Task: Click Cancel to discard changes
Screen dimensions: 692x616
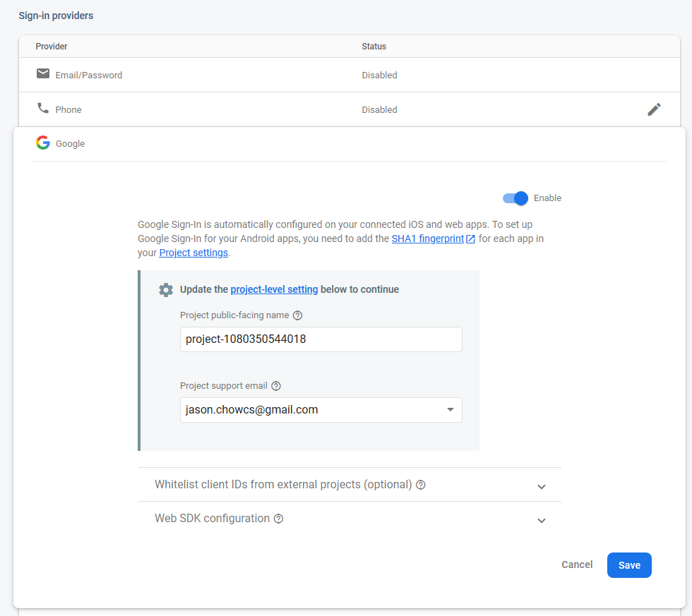Action: point(577,564)
